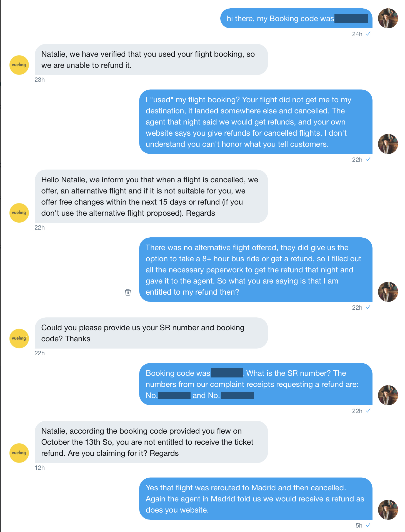Click the 23h timestamp under Vueling's first message
The height and width of the screenshot is (532, 405).
coord(40,80)
